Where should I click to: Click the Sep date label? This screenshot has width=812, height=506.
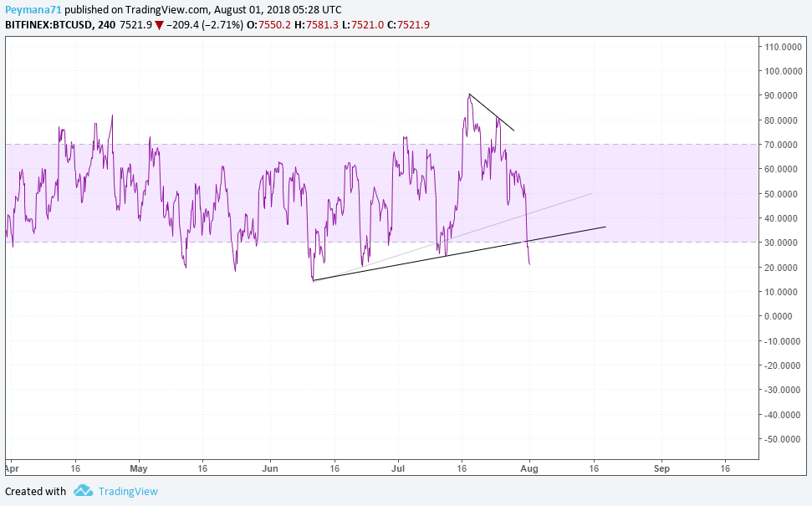[661, 468]
